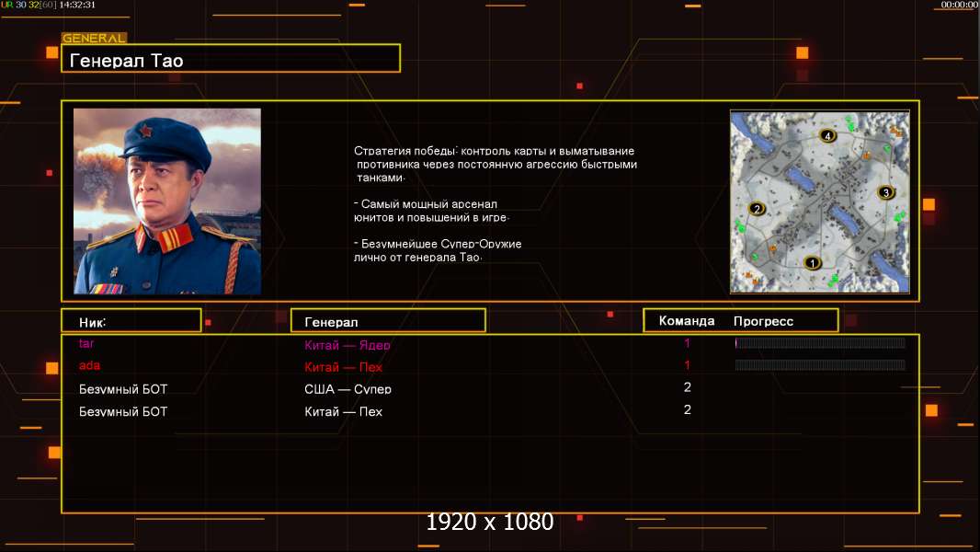Click start position marker 1 on the map
This screenshot has height=552, width=980.
(x=812, y=263)
